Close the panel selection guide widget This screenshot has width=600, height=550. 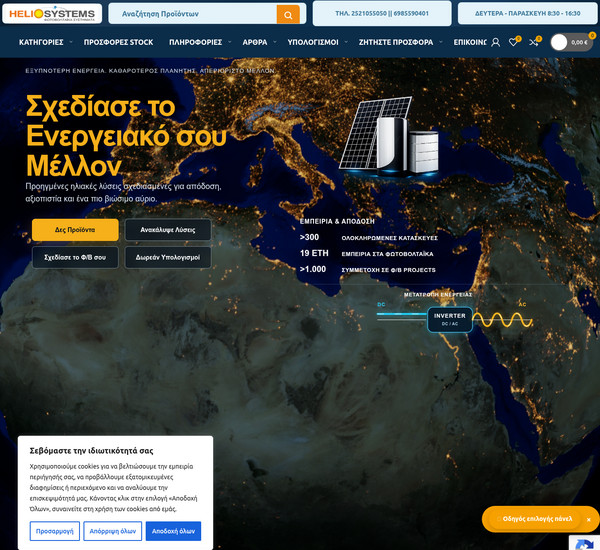tap(589, 519)
